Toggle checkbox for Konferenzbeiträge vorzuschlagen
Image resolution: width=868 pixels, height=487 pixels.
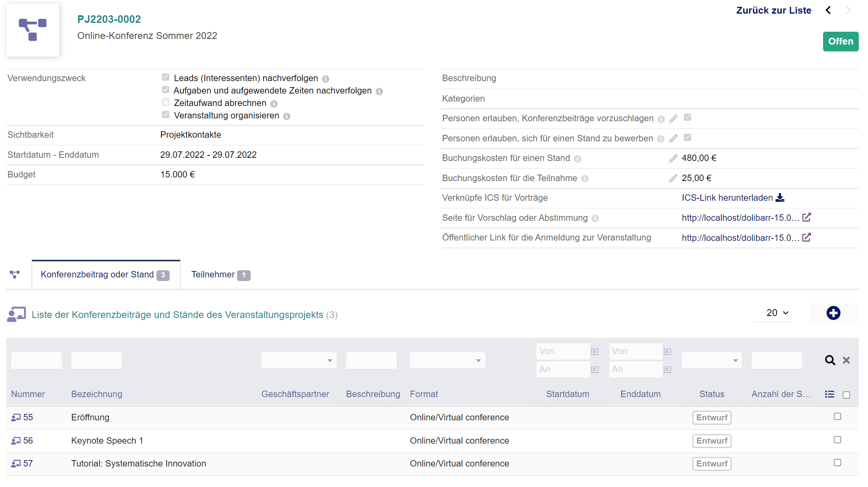[688, 117]
